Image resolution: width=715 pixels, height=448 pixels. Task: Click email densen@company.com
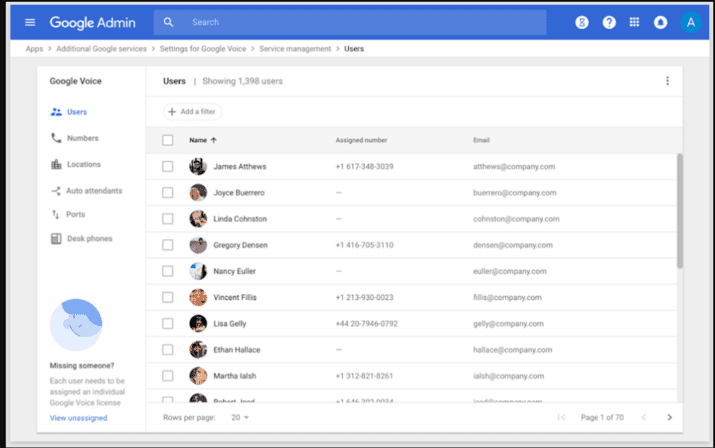(513, 245)
